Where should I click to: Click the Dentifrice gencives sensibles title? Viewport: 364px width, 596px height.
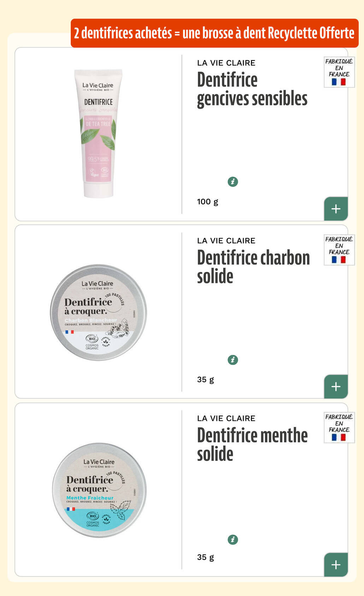tap(252, 89)
